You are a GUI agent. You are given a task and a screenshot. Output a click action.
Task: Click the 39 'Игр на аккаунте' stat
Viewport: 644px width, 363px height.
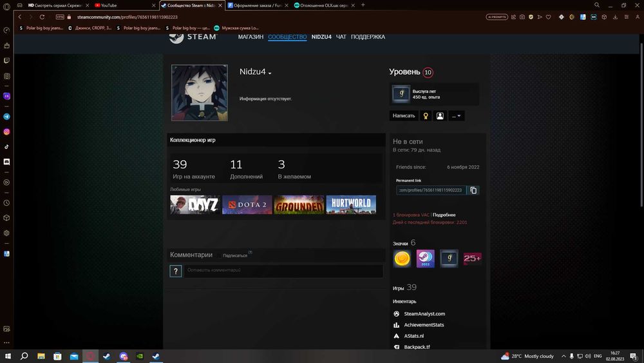click(x=194, y=169)
